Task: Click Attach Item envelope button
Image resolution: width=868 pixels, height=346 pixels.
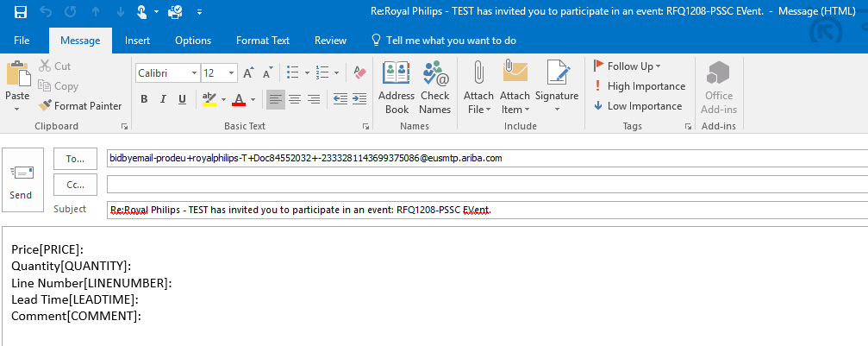Action: click(x=515, y=88)
